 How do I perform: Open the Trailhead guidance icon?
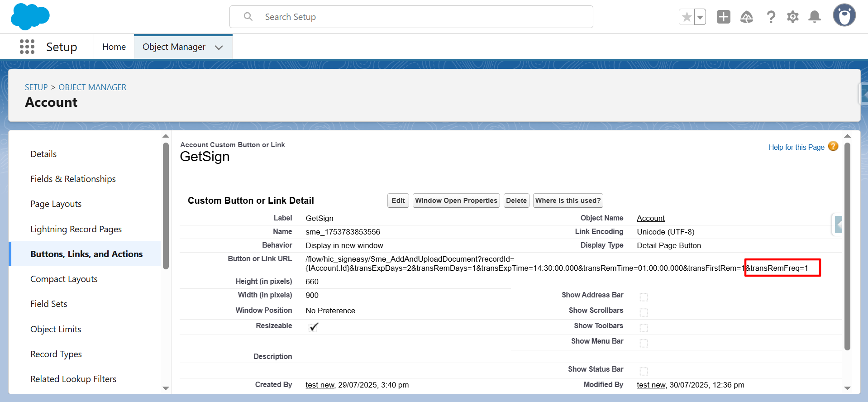tap(747, 17)
